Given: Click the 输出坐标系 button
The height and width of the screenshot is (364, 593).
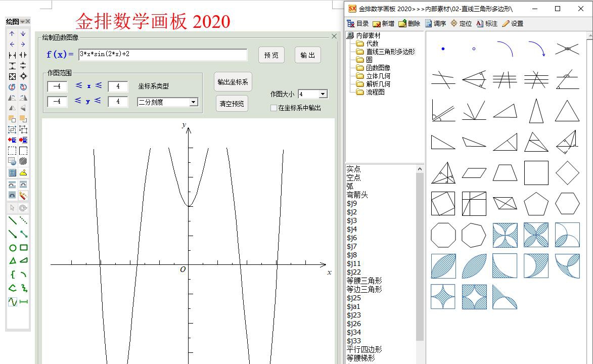Looking at the screenshot, I should (x=232, y=81).
